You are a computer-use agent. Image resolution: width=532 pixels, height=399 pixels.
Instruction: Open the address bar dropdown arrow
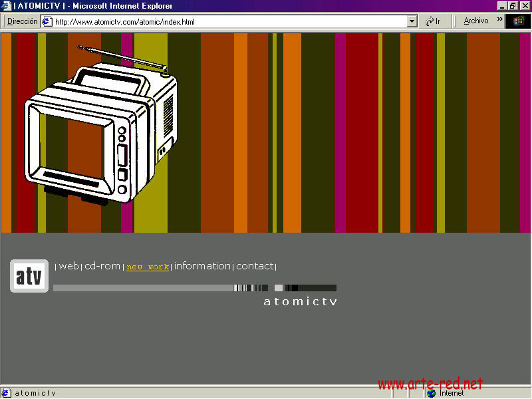[x=412, y=21]
